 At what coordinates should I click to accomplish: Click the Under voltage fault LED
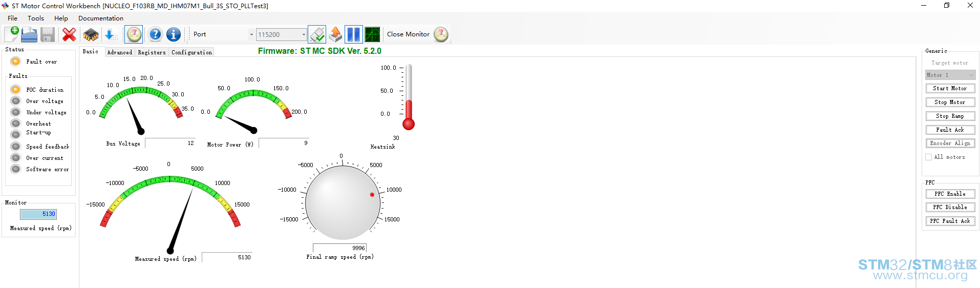coord(16,112)
